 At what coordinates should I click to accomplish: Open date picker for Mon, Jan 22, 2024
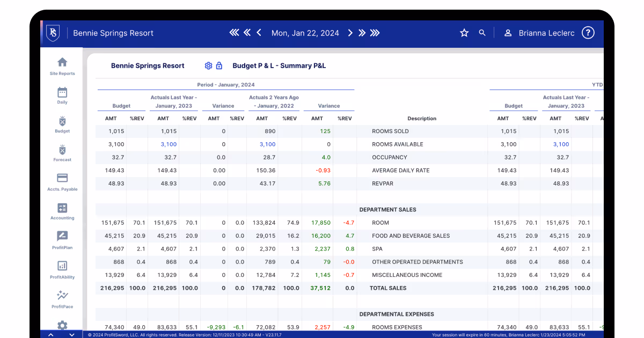305,33
